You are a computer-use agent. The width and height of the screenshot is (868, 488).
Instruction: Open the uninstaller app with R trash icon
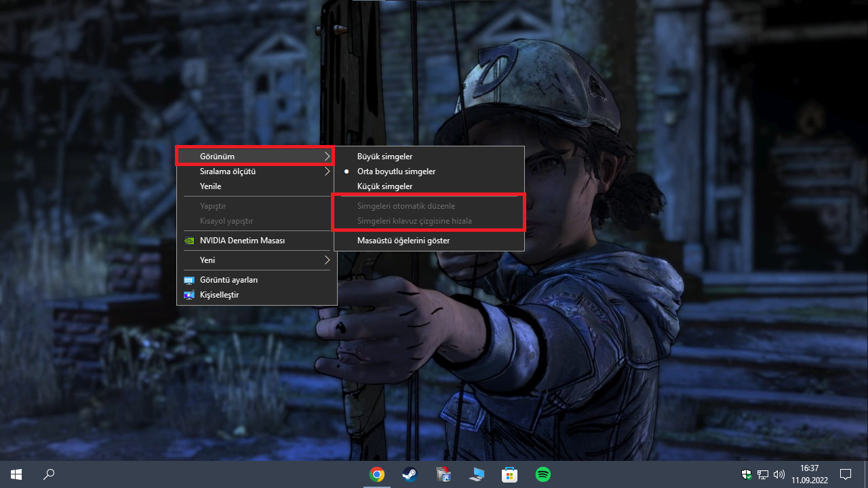pos(443,474)
